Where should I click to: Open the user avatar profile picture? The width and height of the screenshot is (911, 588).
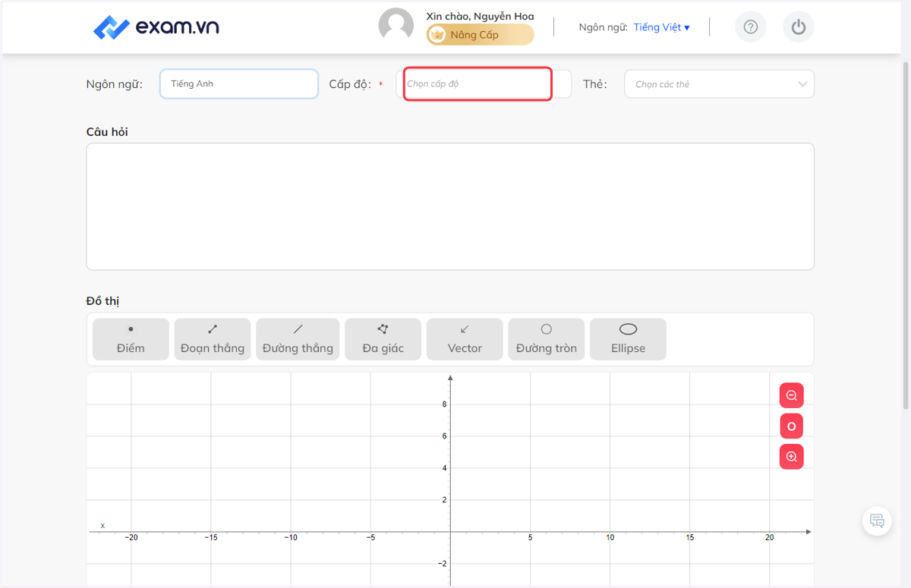pos(396,26)
